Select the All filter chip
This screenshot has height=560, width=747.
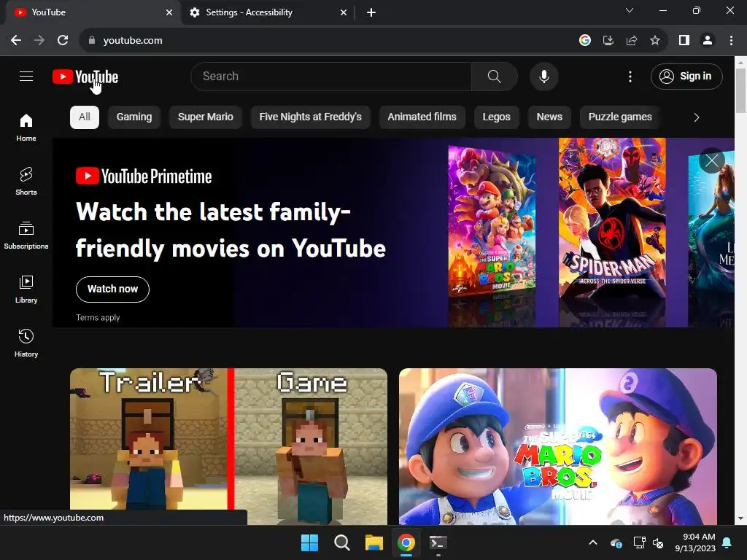click(85, 117)
